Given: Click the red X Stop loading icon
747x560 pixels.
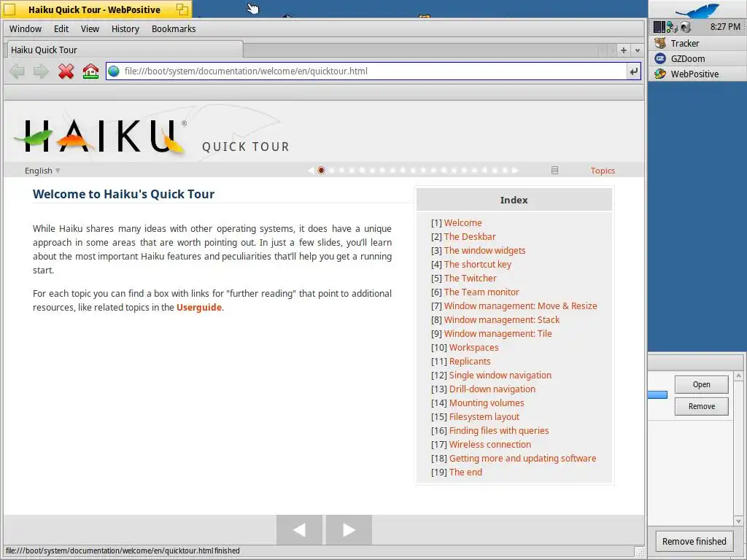Looking at the screenshot, I should (66, 71).
